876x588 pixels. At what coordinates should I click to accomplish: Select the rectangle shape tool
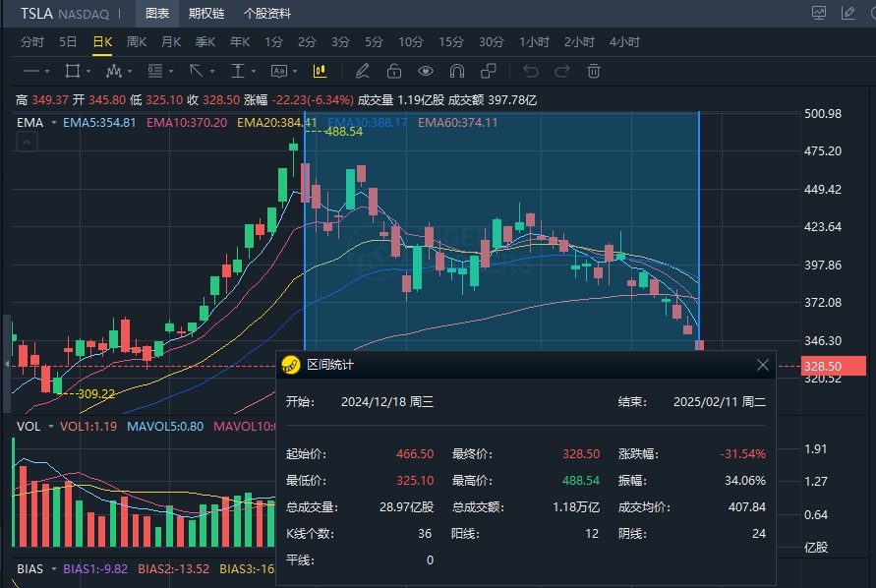tap(72, 71)
